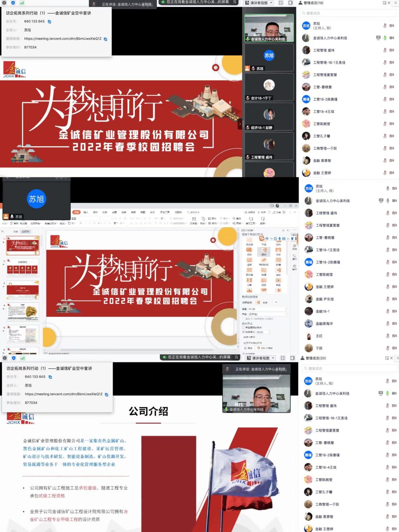
Task: Open WPS 切换 ribbon tab
Action: (104, 212)
